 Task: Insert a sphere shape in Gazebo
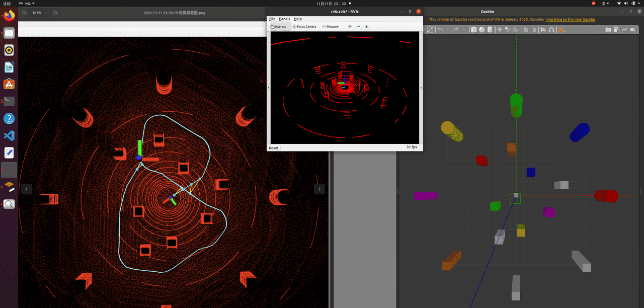coord(481,30)
